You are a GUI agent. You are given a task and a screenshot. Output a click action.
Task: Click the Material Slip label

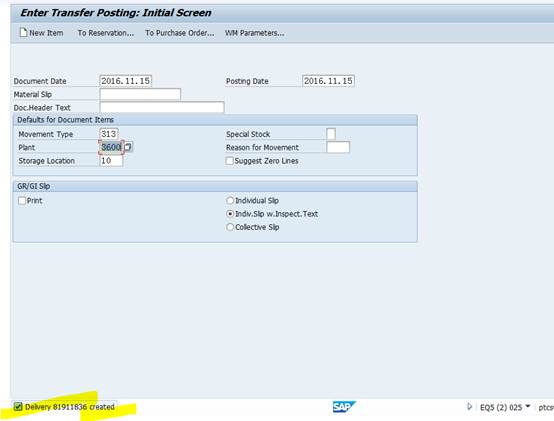[x=33, y=95]
